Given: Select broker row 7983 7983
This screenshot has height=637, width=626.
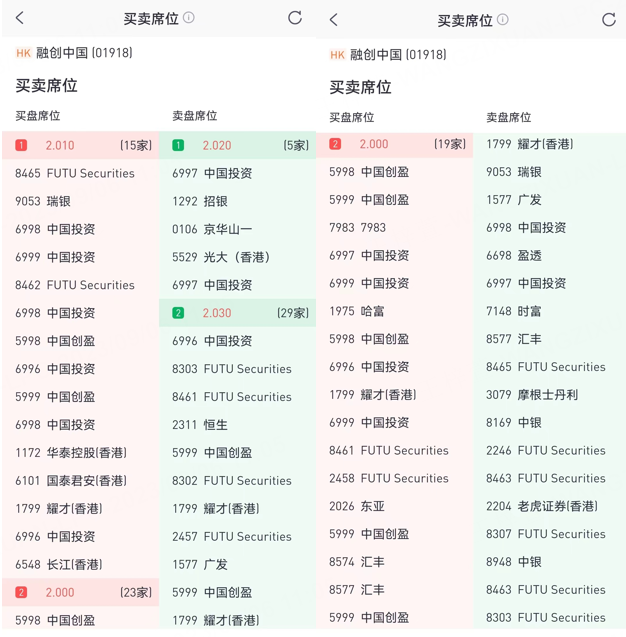Looking at the screenshot, I should click(x=394, y=228).
